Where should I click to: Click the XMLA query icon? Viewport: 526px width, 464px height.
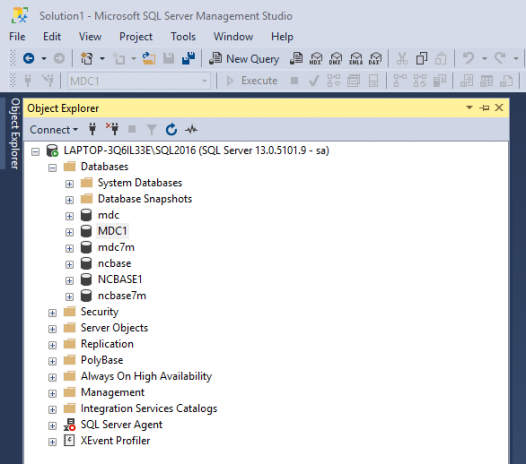click(356, 59)
